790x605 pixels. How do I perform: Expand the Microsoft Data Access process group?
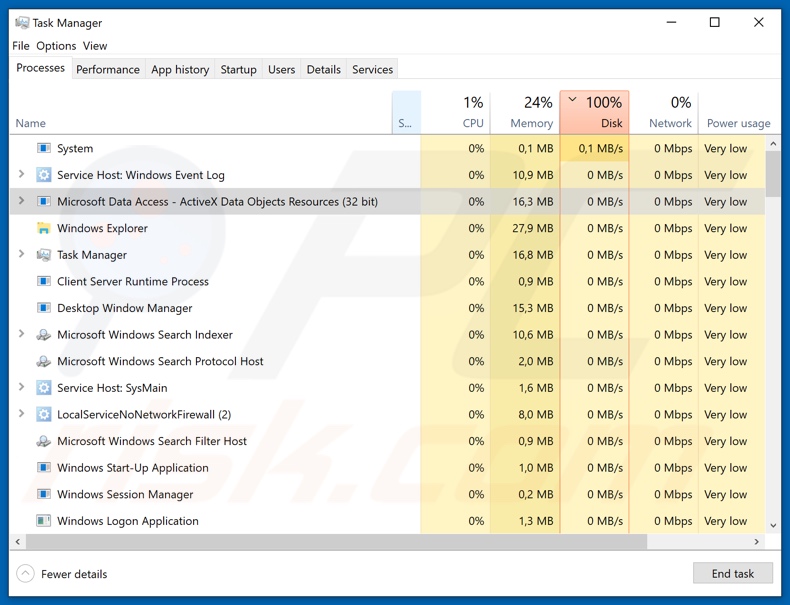click(x=21, y=201)
